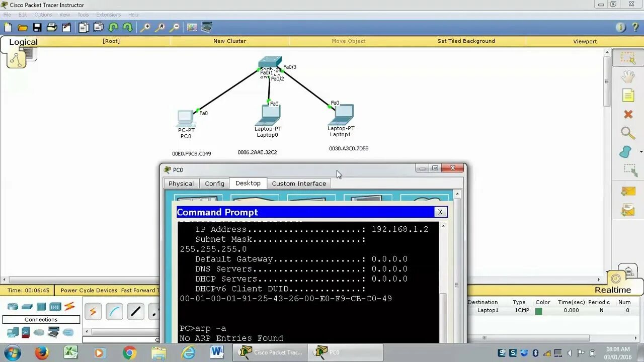Click the Command Prompt vertical scrollbar
The image size is (644, 362).
(443, 284)
